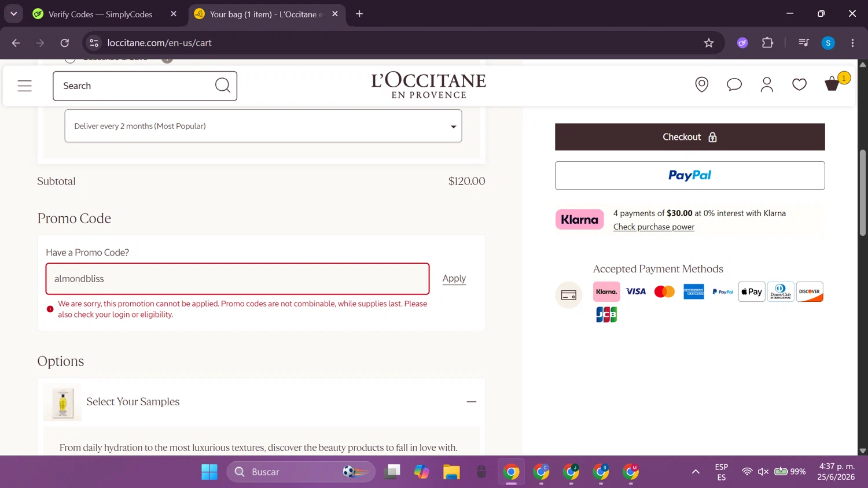Show hidden system tray icons
The height and width of the screenshot is (488, 868).
point(696,472)
